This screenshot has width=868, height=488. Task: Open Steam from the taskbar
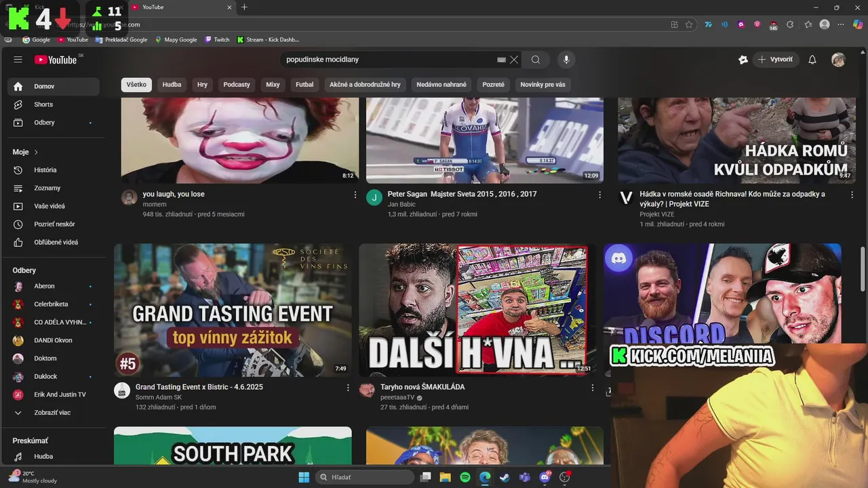[x=505, y=477]
